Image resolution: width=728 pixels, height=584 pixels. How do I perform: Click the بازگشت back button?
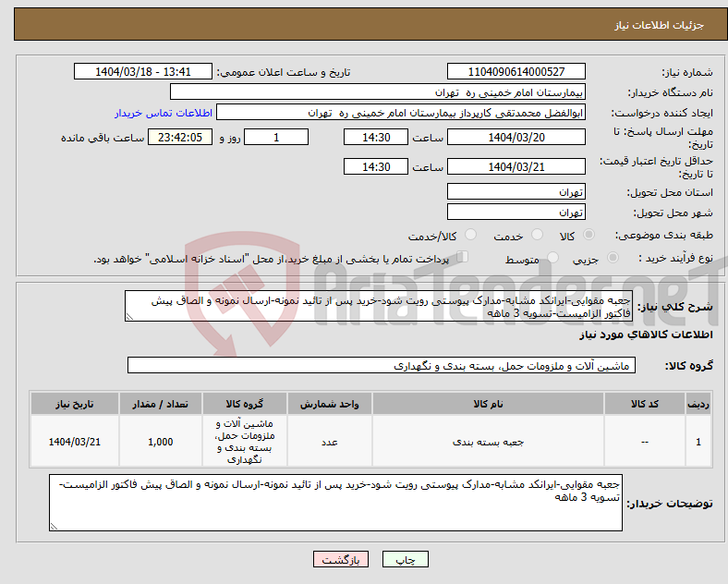pyautogui.click(x=341, y=559)
